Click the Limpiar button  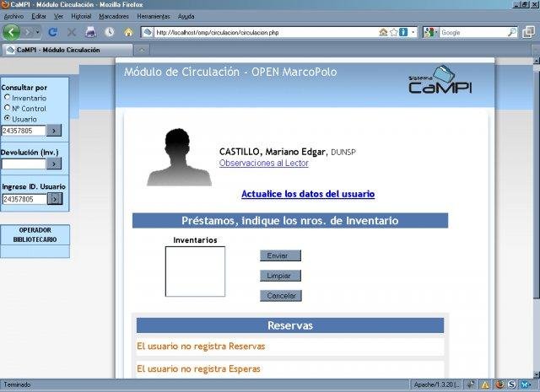281,276
